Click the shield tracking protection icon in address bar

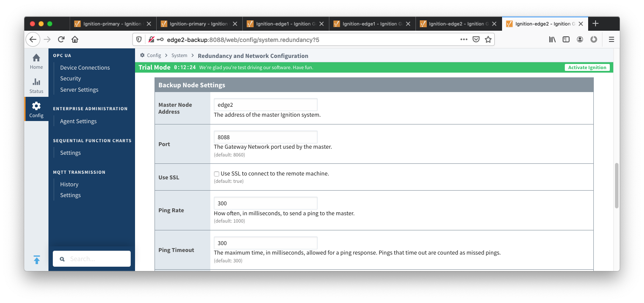pyautogui.click(x=139, y=39)
